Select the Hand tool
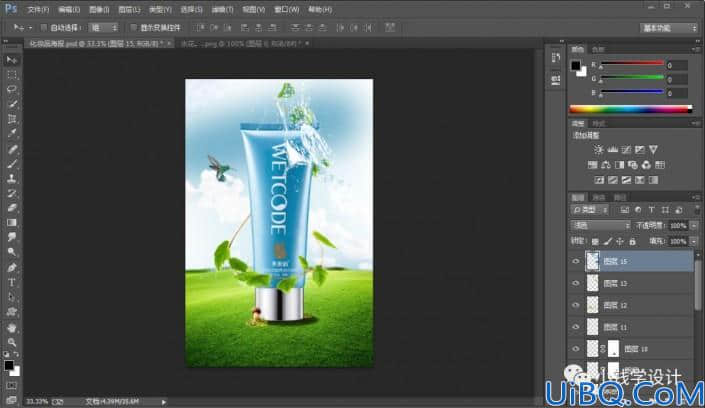 pos(12,328)
